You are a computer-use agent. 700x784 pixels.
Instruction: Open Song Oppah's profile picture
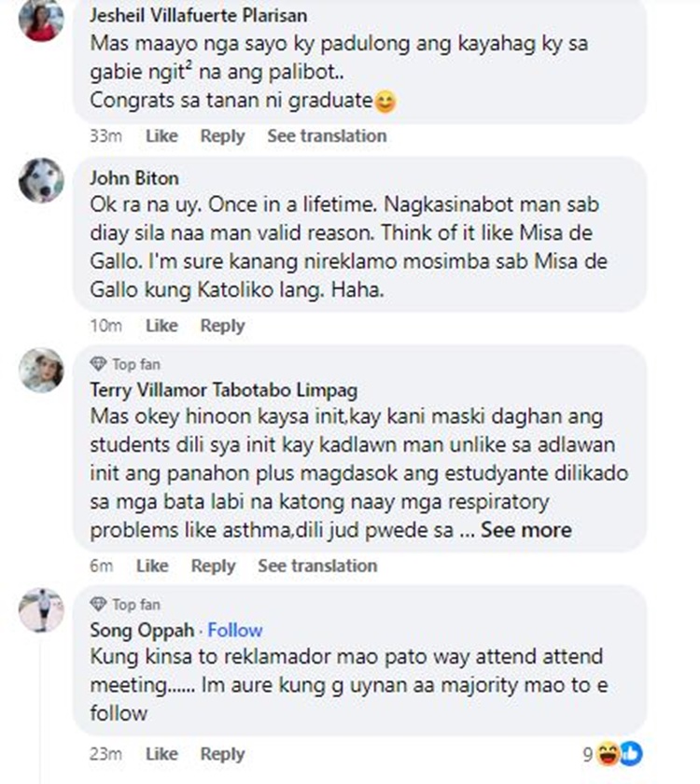coord(41,610)
